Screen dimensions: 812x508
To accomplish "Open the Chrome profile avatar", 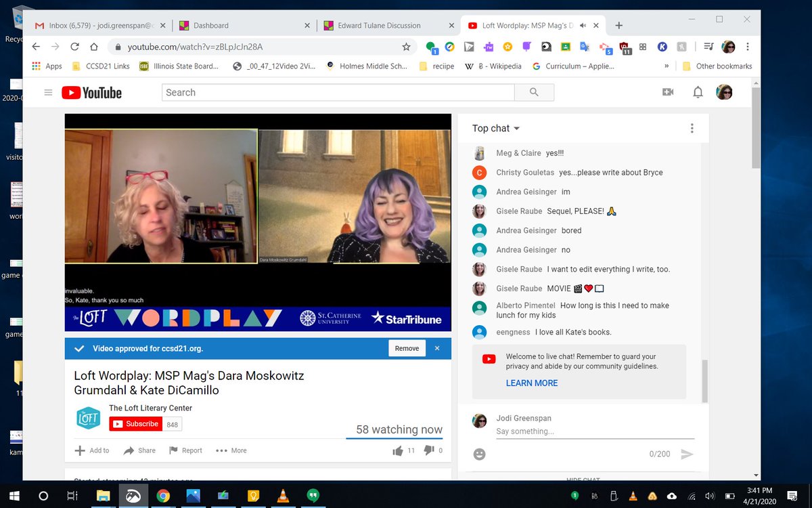I will 729,47.
